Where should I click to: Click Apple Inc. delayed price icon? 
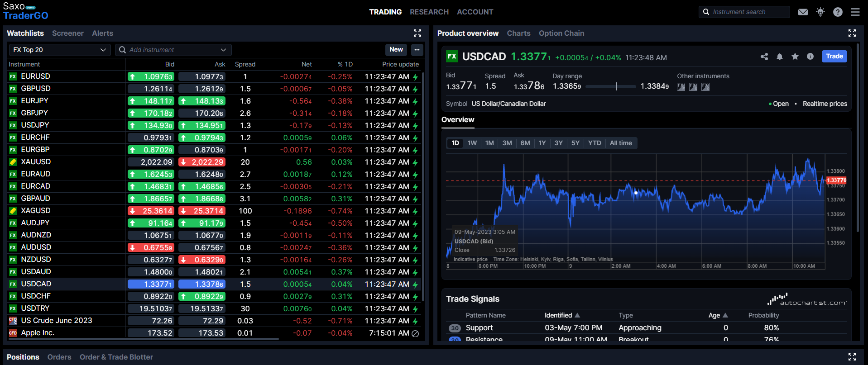(x=415, y=333)
